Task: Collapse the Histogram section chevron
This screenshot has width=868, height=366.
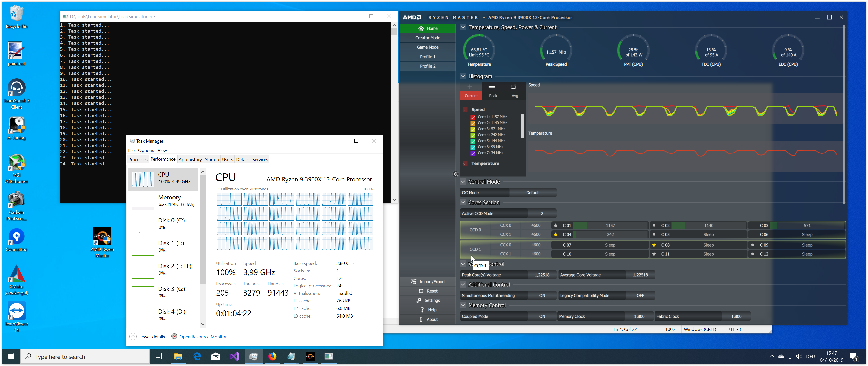Action: click(x=463, y=76)
